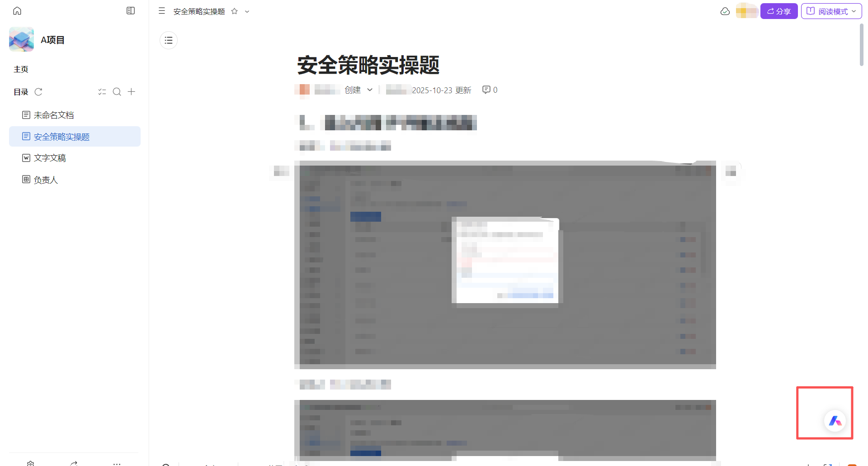Image resolution: width=868 pixels, height=466 pixels.
Task: Collapse the sidebar panel using the layout icon
Action: (131, 11)
